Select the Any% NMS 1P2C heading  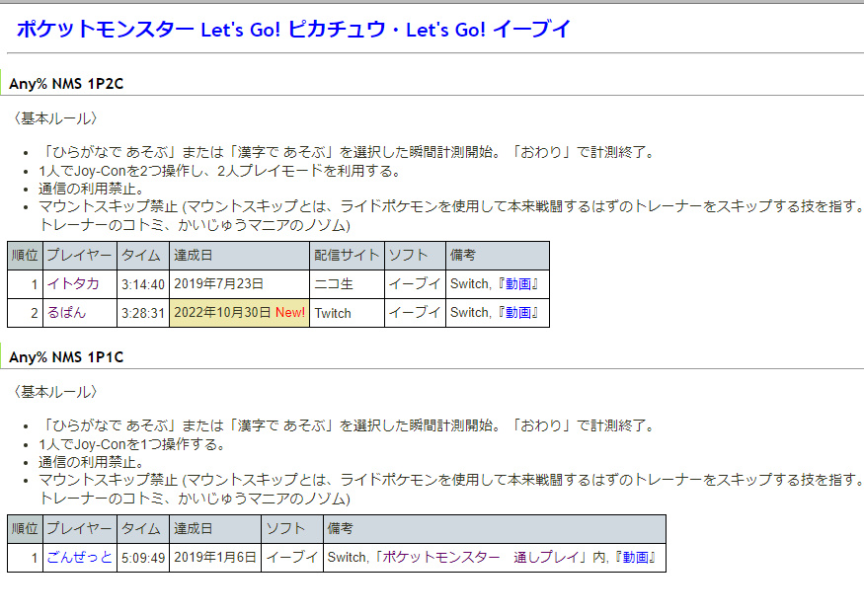(x=66, y=84)
